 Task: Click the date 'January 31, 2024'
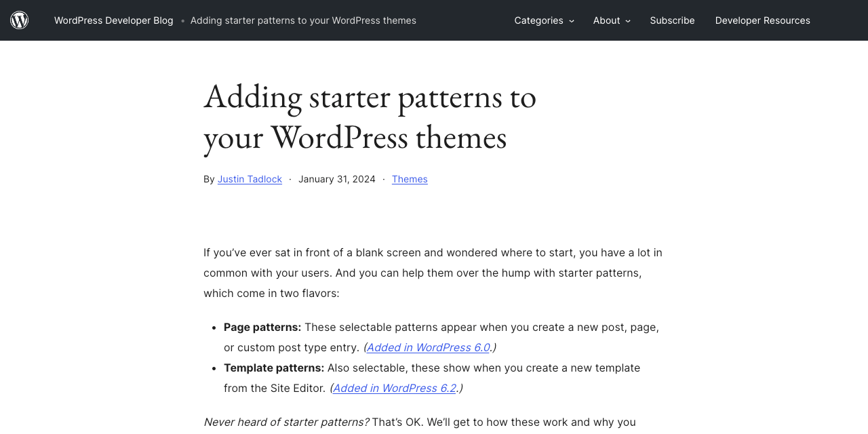tap(337, 179)
